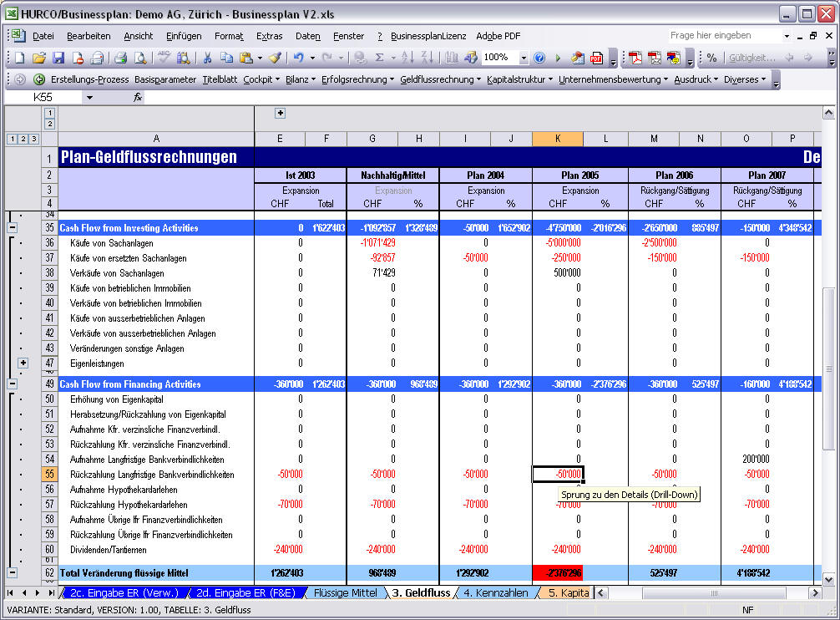This screenshot has height=620, width=840.
Task: Switch to the 2d. Eingabe ER (F&E) tab
Action: coord(245,592)
